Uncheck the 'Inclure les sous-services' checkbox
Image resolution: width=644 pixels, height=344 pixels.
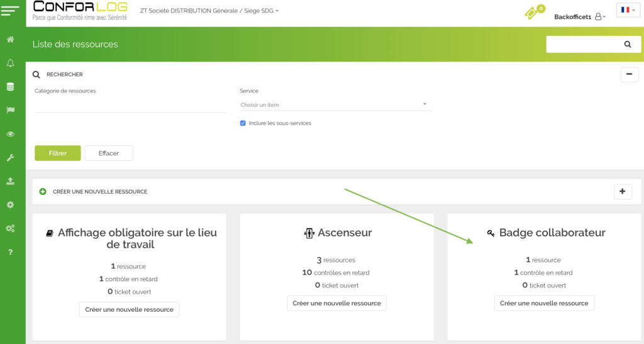click(x=243, y=123)
